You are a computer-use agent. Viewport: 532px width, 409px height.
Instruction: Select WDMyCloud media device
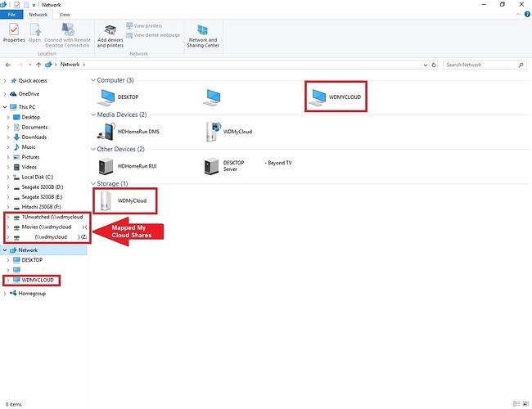tap(228, 132)
